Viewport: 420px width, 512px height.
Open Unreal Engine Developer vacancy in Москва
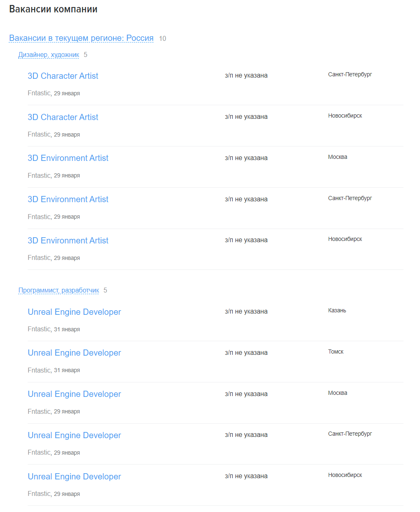tap(74, 394)
